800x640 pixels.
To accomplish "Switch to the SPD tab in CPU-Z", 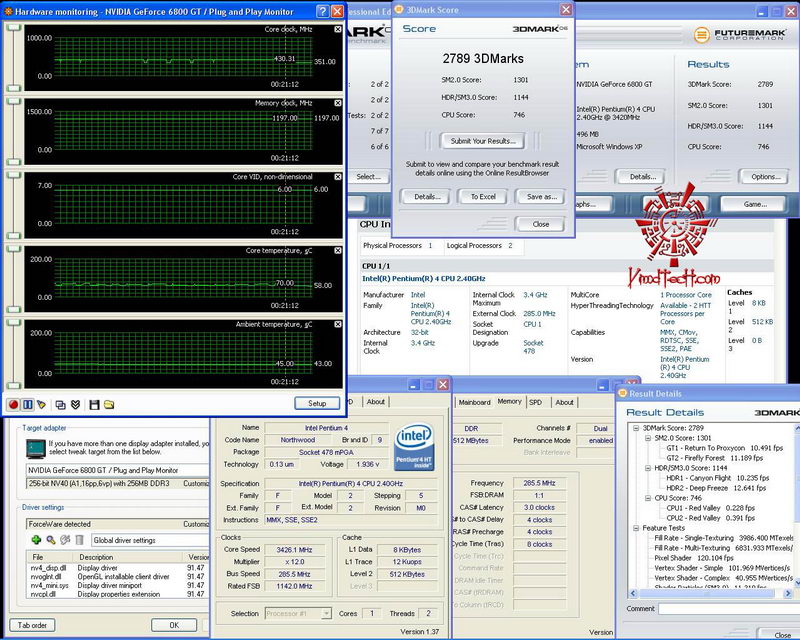I will tap(536, 402).
